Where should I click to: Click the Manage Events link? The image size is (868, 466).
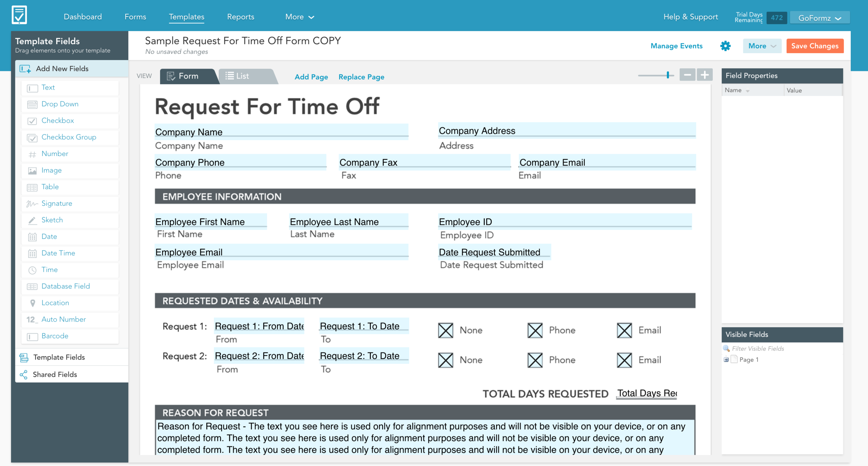tap(676, 46)
